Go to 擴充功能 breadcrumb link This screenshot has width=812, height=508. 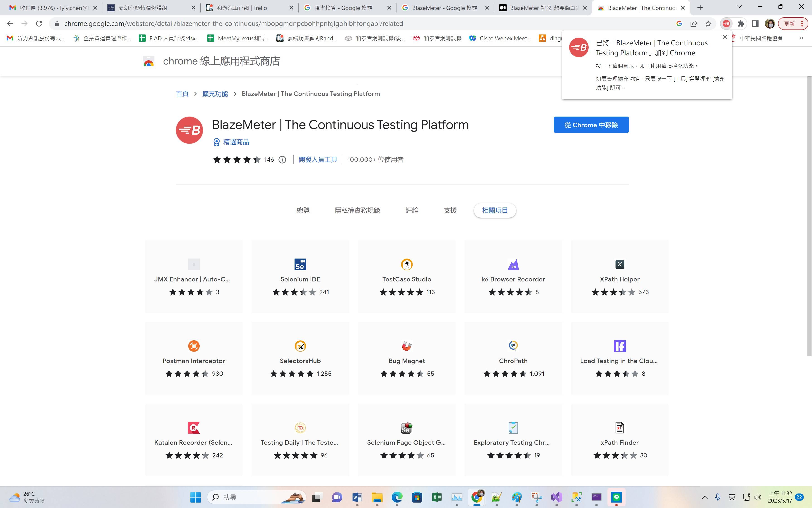pos(215,94)
